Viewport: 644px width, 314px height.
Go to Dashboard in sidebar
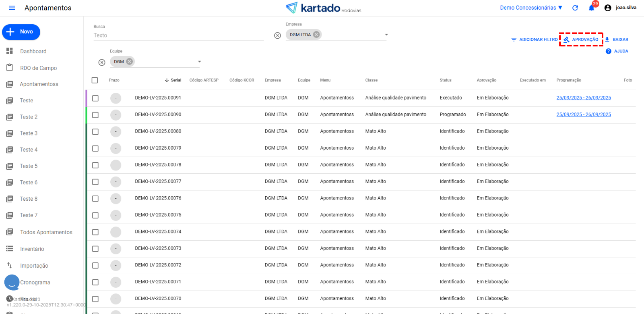pyautogui.click(x=33, y=52)
